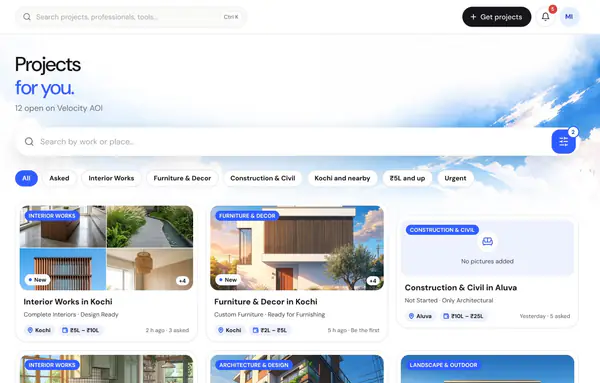Open the Landscape & Outdoor card image
This screenshot has height=383, width=600.
point(488,369)
